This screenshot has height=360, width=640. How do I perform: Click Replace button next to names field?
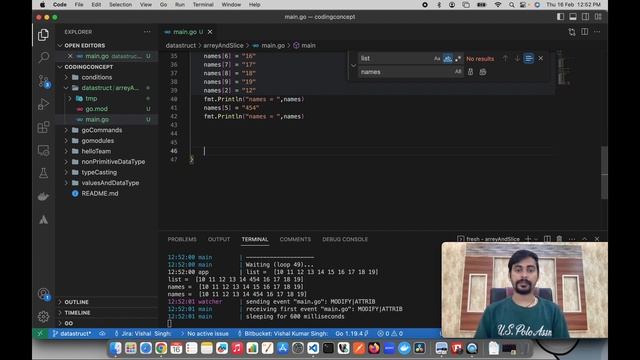coord(470,72)
